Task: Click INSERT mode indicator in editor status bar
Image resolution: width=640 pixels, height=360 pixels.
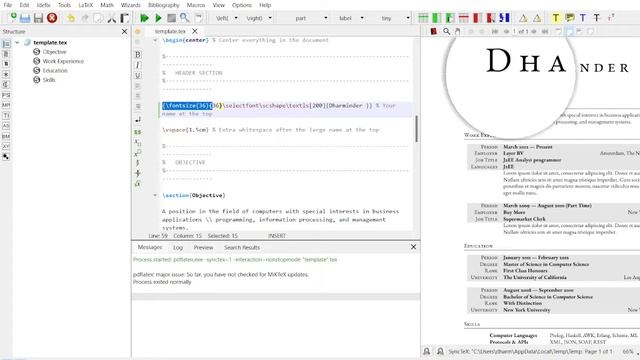Action: [x=277, y=236]
